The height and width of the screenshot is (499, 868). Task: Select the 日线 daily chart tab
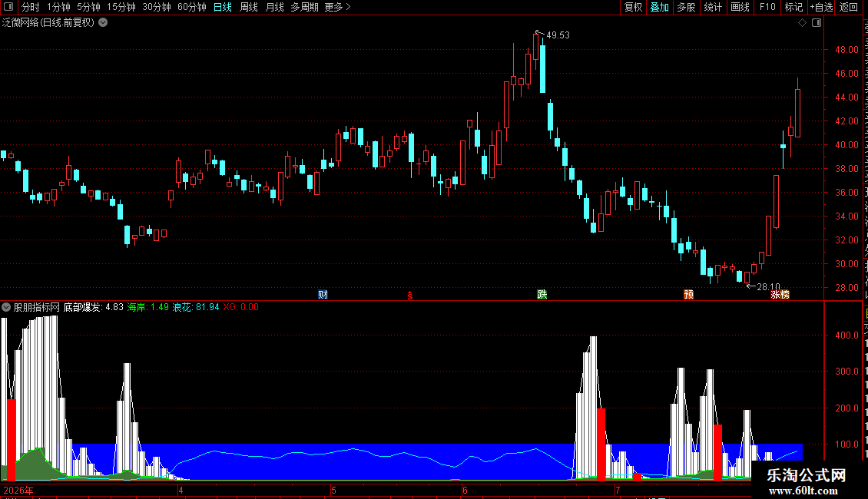click(x=223, y=7)
